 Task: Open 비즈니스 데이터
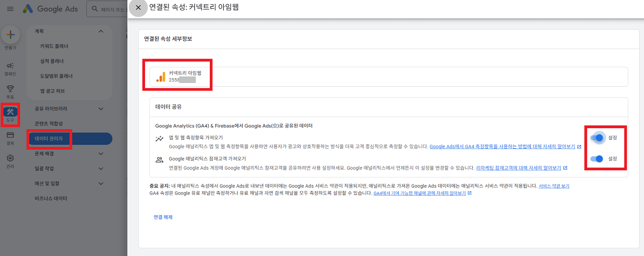coord(51,198)
